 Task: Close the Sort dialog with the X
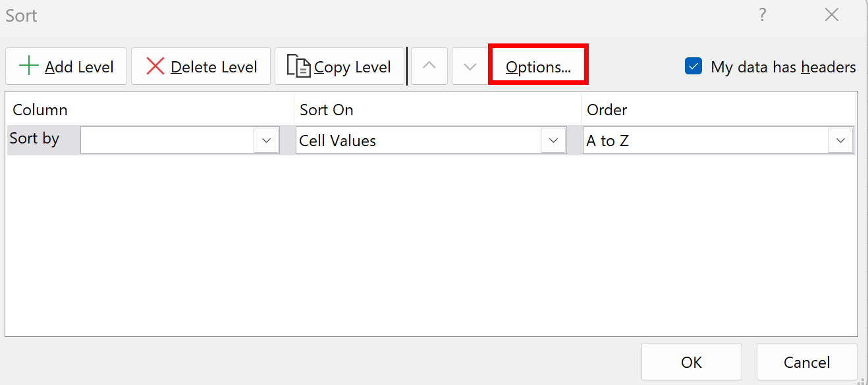point(831,14)
